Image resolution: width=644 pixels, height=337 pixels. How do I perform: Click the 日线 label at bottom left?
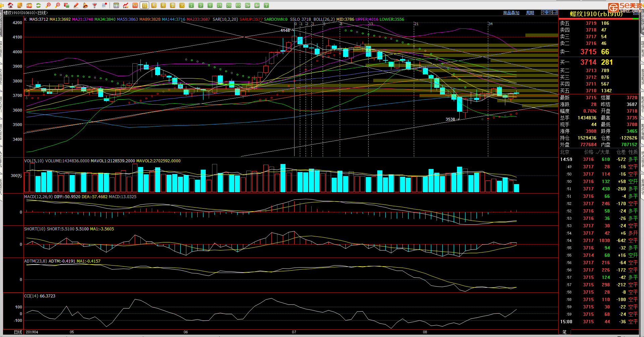click(18, 332)
